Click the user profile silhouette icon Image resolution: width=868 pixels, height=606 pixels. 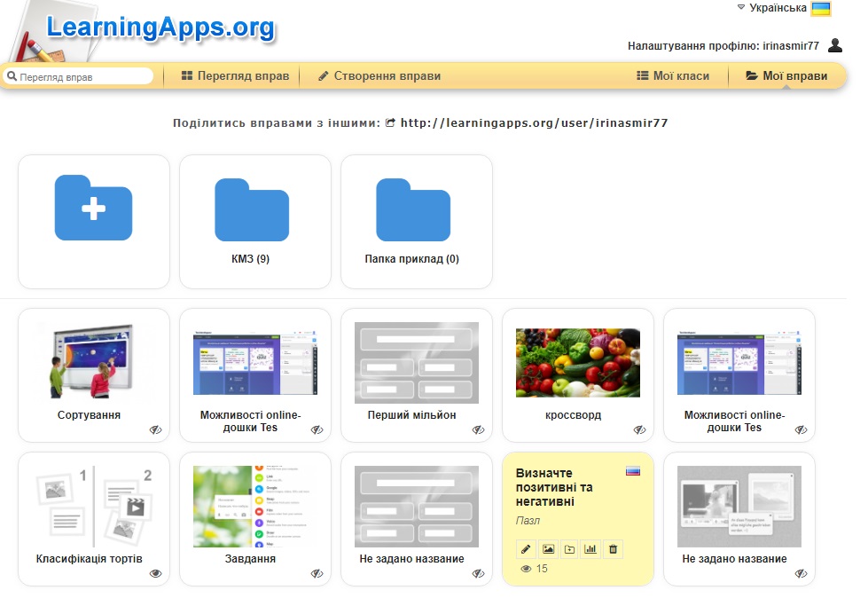835,45
